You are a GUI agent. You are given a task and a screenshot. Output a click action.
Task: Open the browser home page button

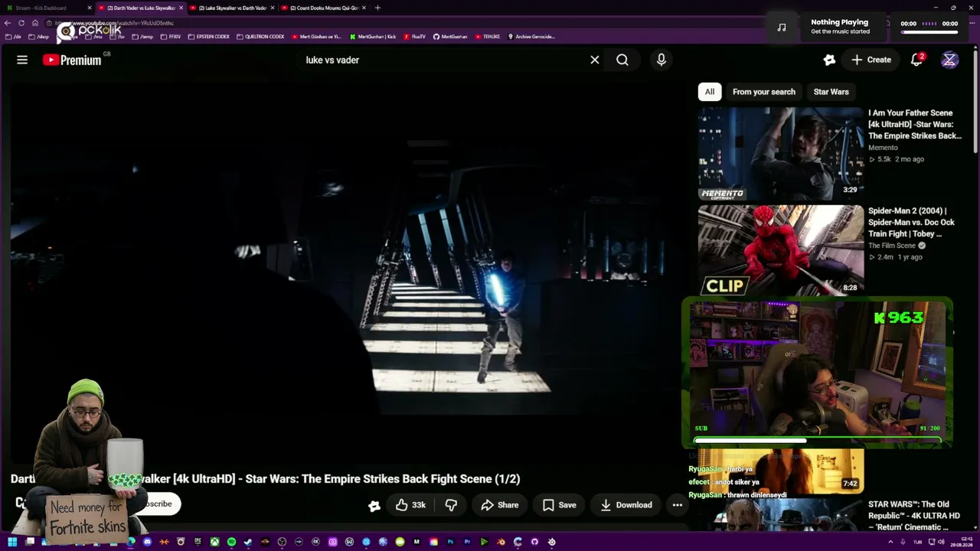[x=34, y=23]
